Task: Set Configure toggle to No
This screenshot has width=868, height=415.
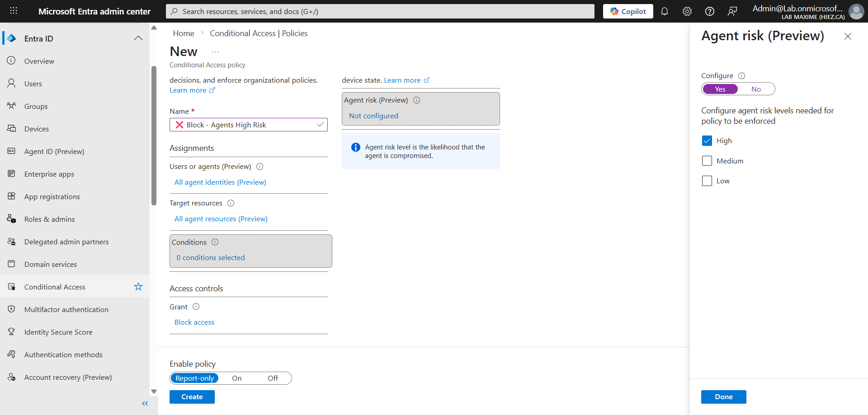Action: click(756, 89)
